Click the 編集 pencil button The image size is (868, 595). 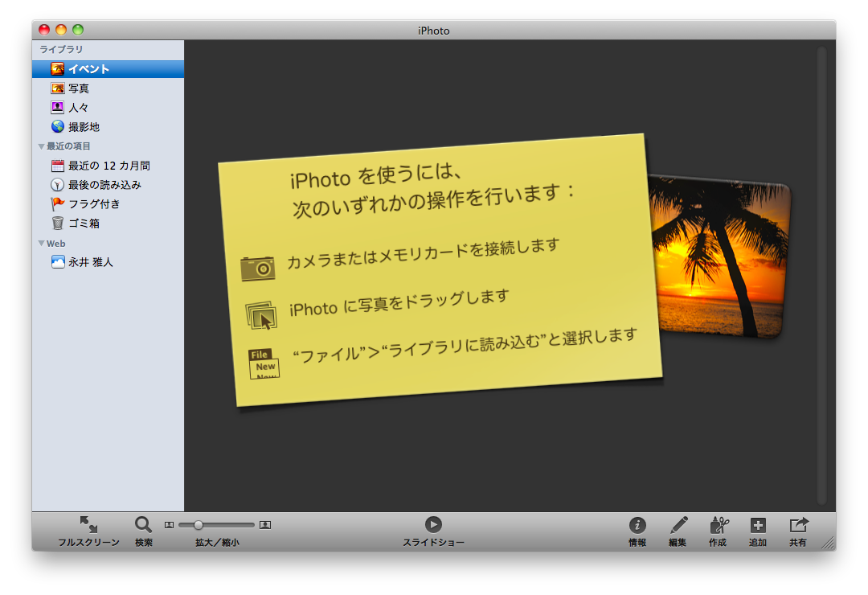click(678, 531)
